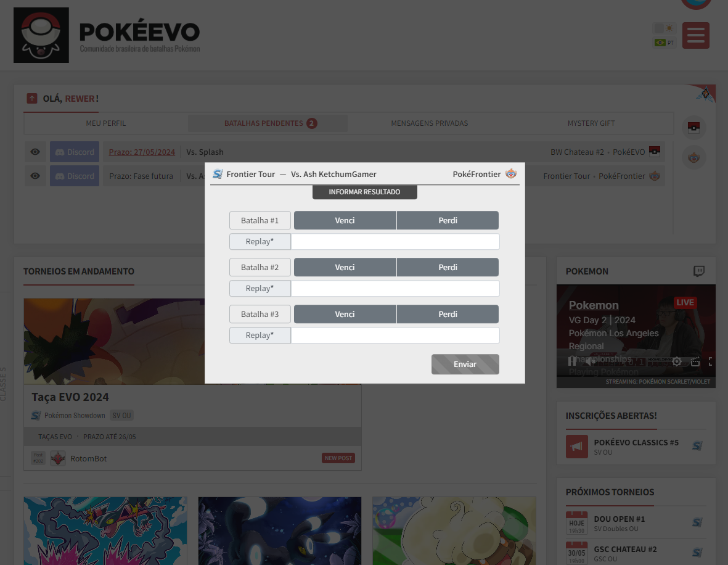Filter by PokéFrontier round icon
The image size is (728, 565).
[x=693, y=157]
